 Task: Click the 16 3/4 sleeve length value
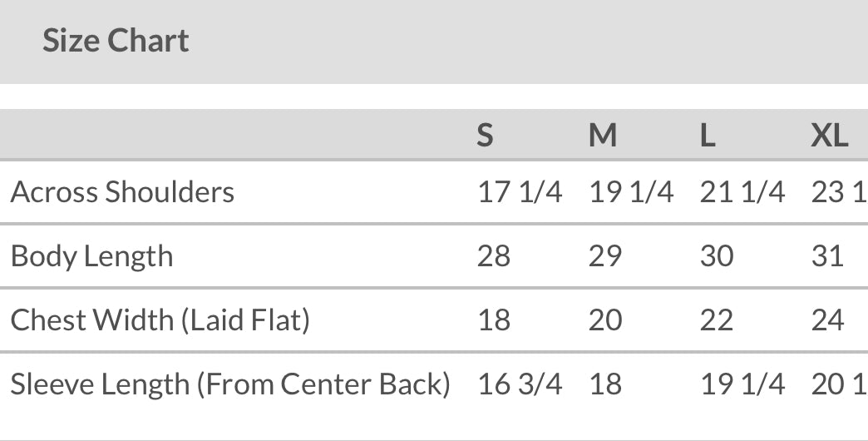click(520, 384)
